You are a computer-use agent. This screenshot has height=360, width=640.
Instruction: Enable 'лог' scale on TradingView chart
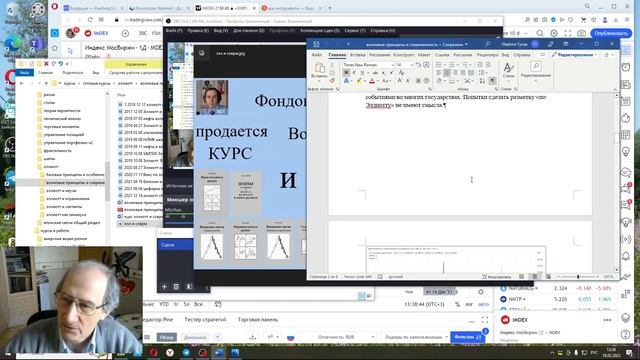coord(469,304)
